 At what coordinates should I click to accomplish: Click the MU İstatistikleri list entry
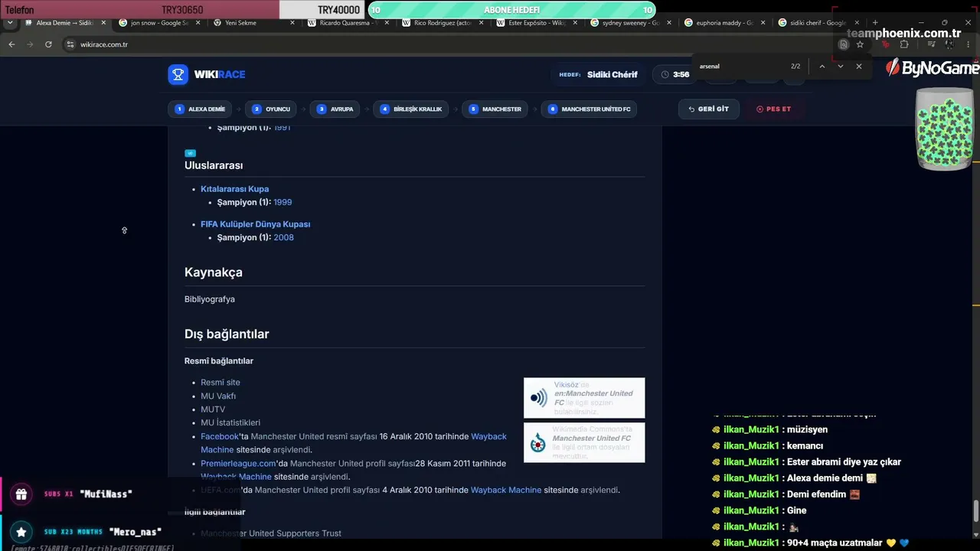[230, 422]
